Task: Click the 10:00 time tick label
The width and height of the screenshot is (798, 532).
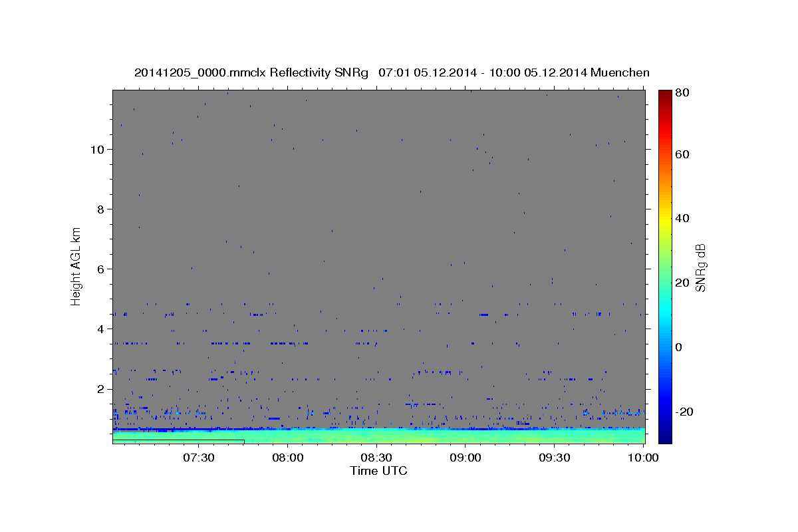Action: [642, 458]
